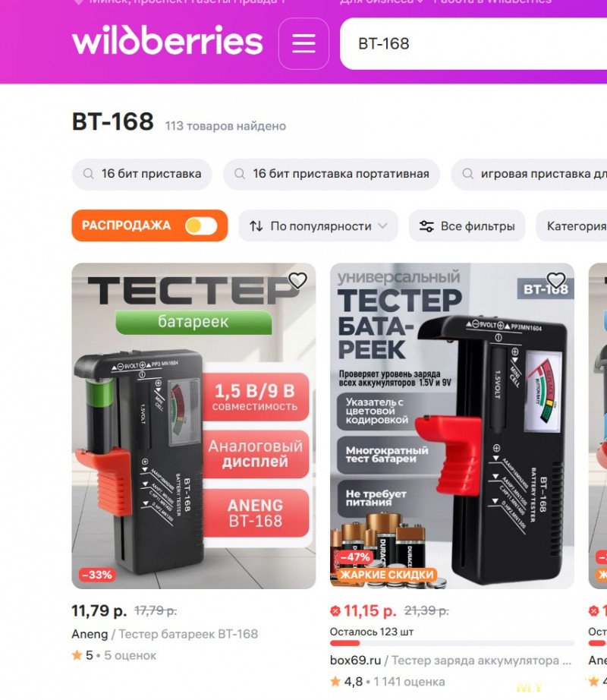Select '16 бит приставка портативная' suggestion
The height and width of the screenshot is (700, 607).
tap(332, 174)
